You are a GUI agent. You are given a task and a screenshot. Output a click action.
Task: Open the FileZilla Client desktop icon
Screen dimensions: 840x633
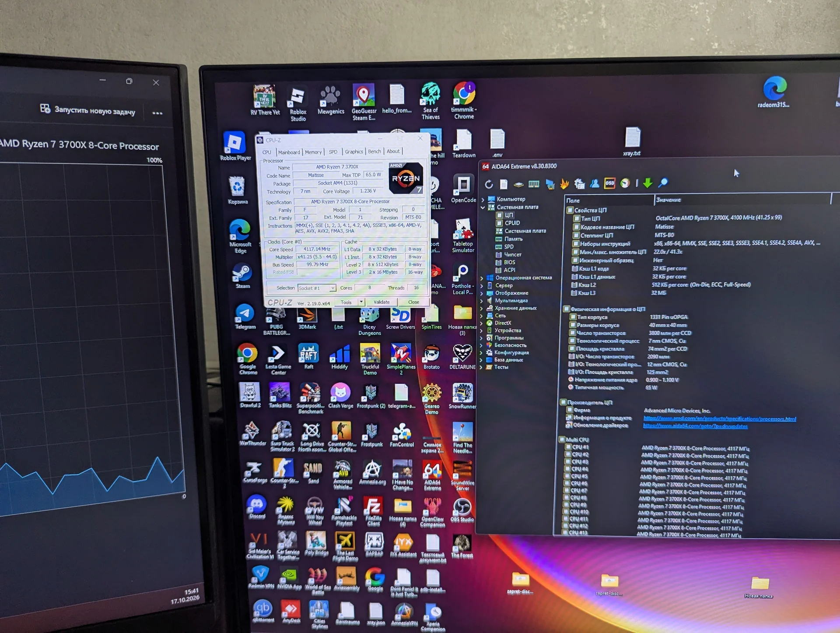(373, 511)
